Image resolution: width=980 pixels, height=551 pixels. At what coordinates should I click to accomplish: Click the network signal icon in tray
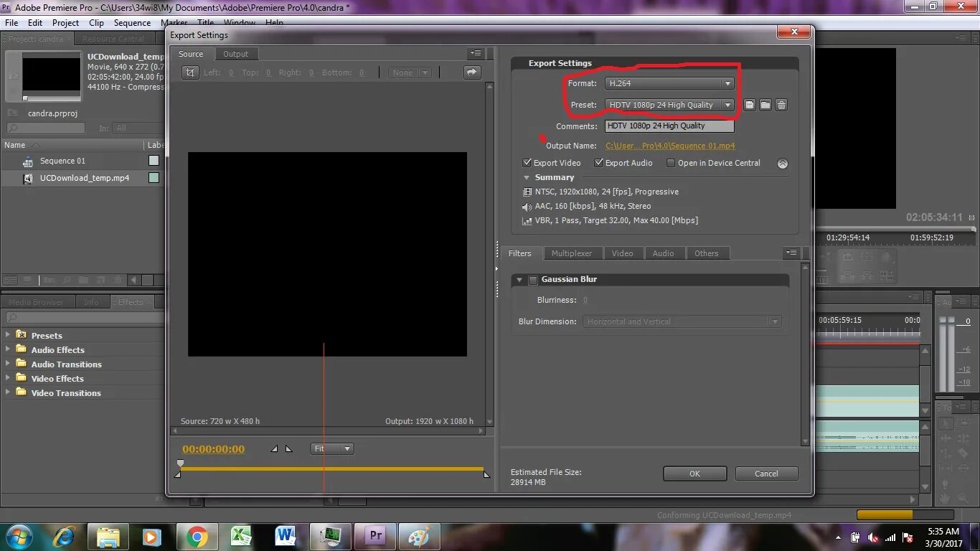pyautogui.click(x=890, y=537)
